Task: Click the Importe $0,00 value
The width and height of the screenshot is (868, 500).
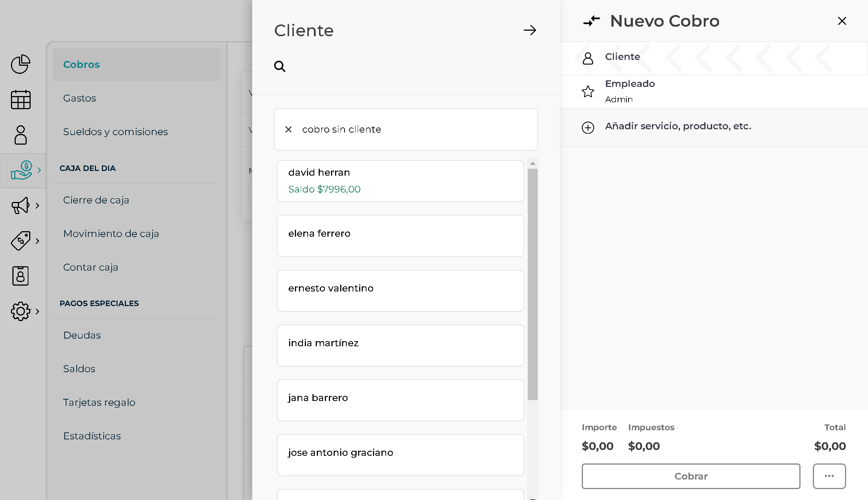Action: click(598, 446)
